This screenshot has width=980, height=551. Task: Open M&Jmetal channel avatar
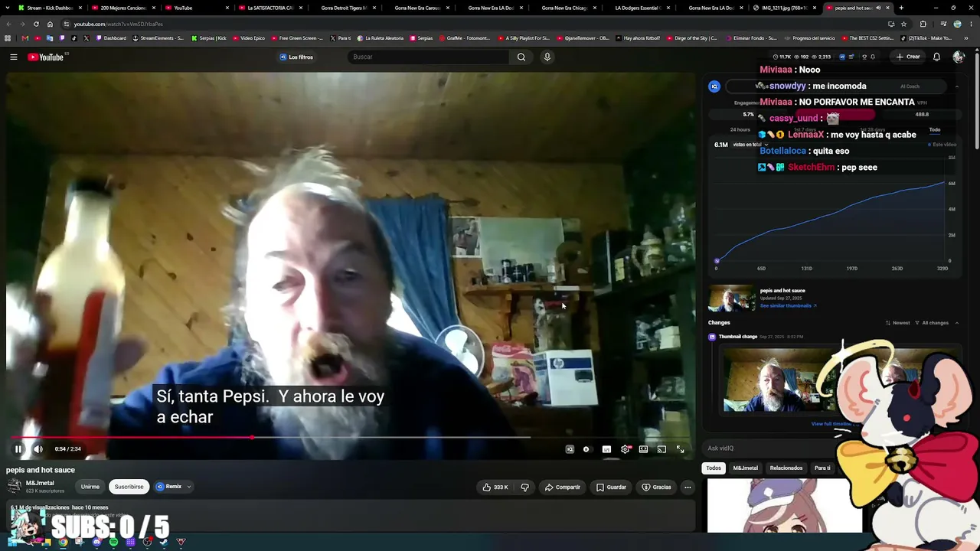[14, 486]
